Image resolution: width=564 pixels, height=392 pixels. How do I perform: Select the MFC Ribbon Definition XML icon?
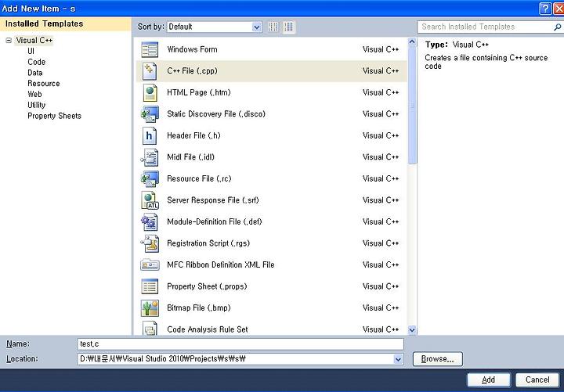150,265
